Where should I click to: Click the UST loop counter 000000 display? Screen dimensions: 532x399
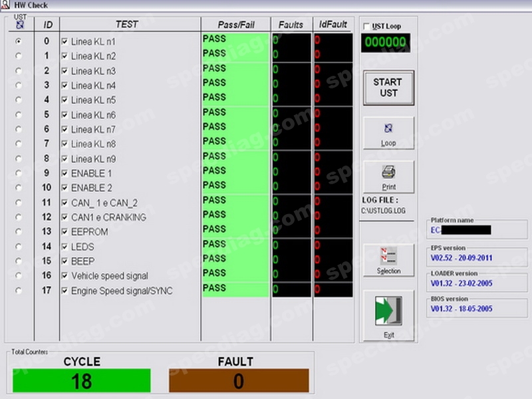tap(386, 43)
